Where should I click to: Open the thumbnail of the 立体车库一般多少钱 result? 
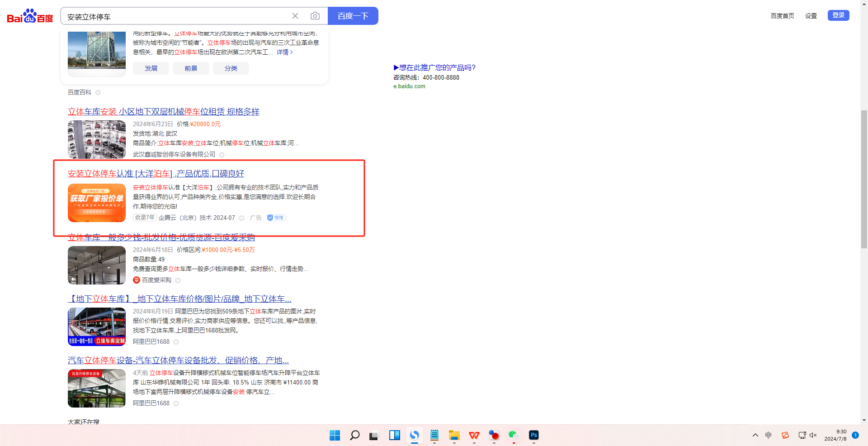pyautogui.click(x=97, y=265)
